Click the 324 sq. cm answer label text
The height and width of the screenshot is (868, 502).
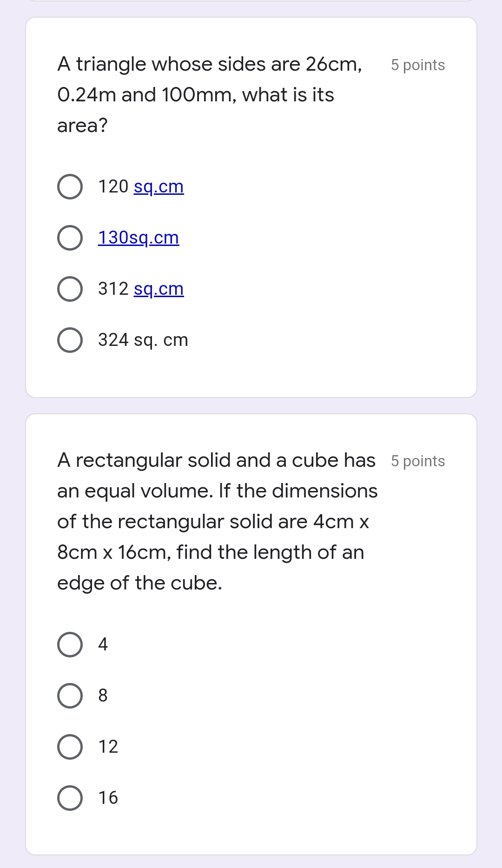click(143, 340)
